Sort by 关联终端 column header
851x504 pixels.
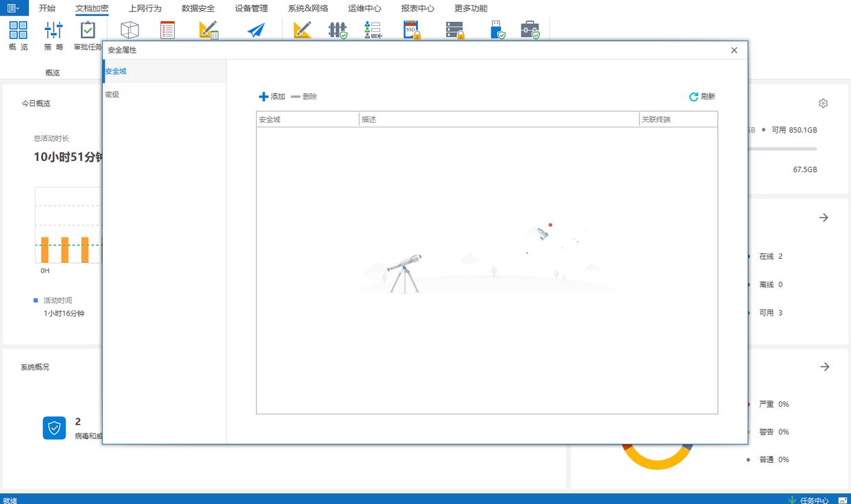click(x=678, y=119)
